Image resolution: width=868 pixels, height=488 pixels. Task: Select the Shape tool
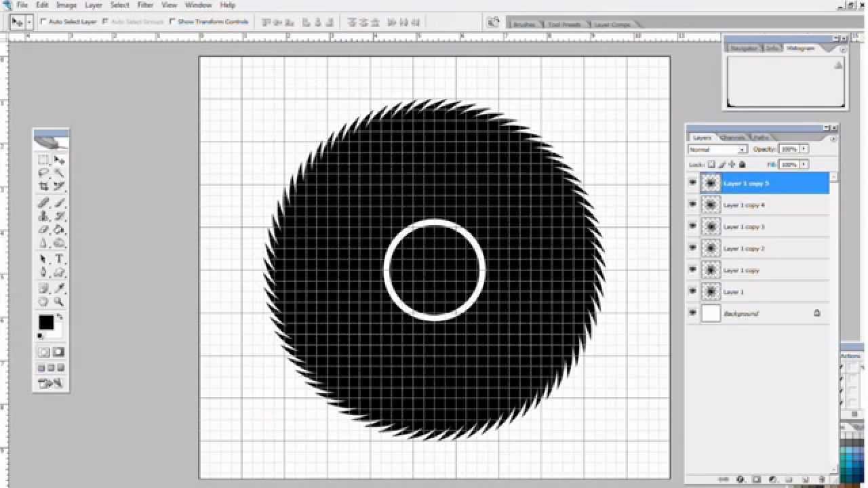pyautogui.click(x=60, y=272)
